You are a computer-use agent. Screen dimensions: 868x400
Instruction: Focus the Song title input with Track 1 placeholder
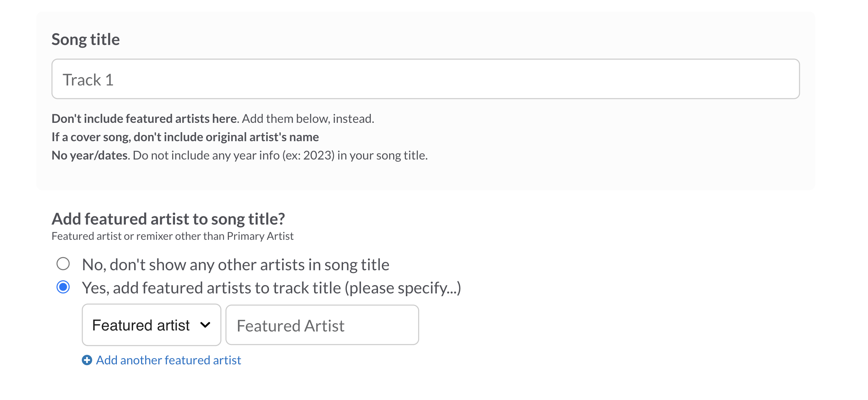[425, 79]
